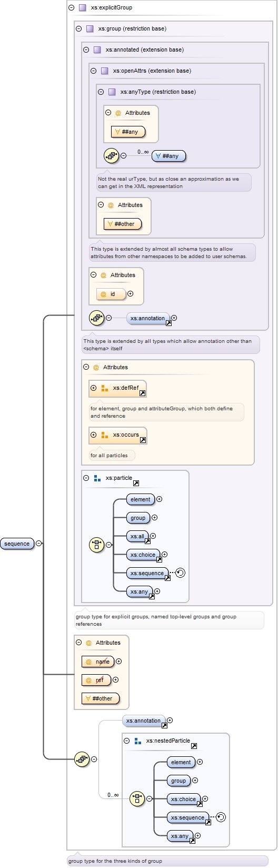278x868 pixels.
Task: Select the xs:any node in xs:particle
Action: point(140,591)
